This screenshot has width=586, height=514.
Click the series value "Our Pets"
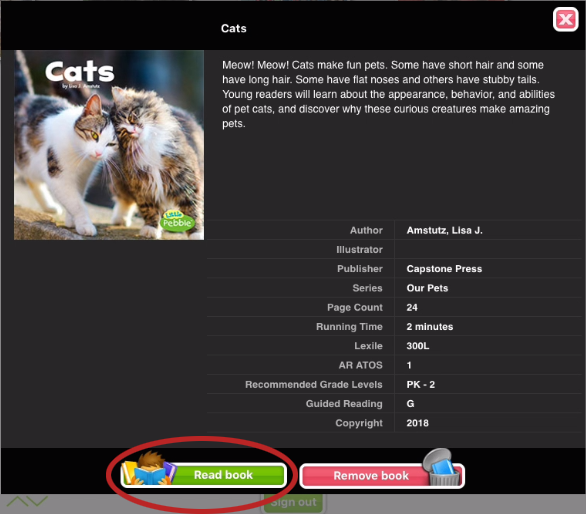pos(427,288)
